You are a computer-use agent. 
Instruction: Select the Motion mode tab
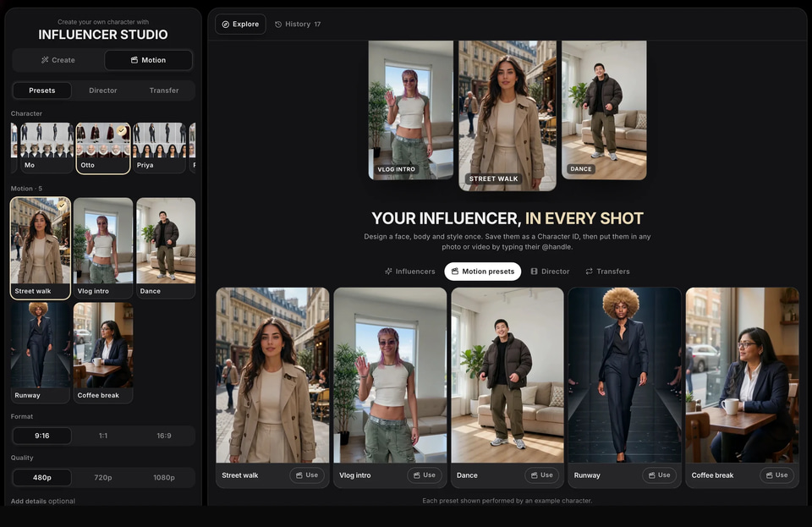tap(148, 60)
